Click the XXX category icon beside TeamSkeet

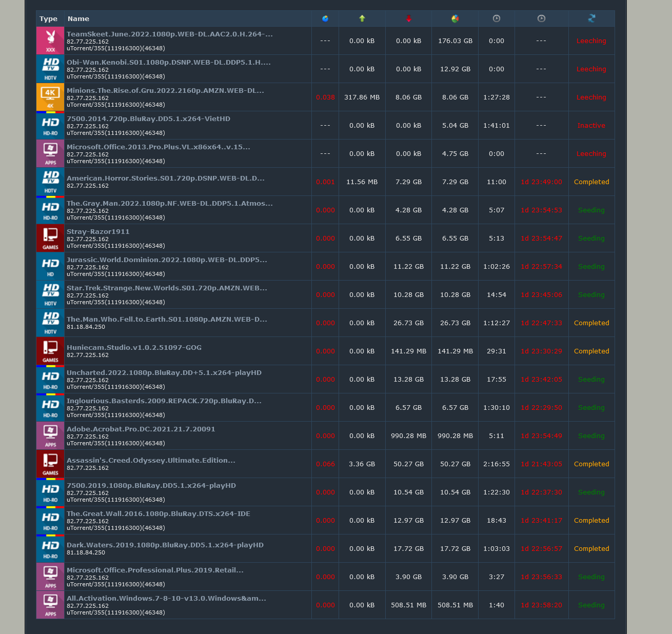(x=50, y=41)
